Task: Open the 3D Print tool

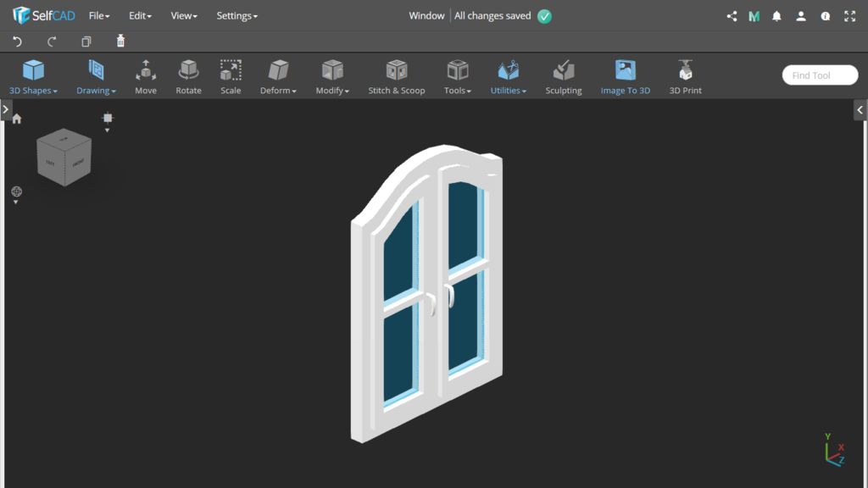Action: [685, 76]
